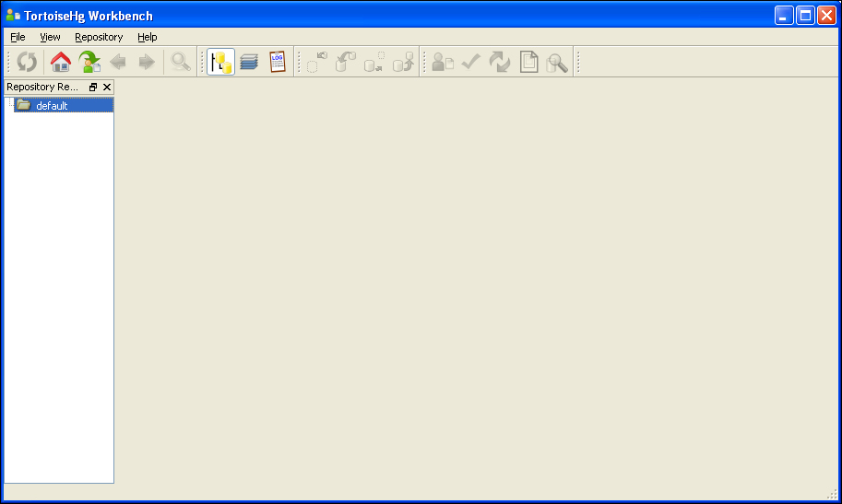Open the output LOG clipboard icon
842x504 pixels.
click(x=278, y=62)
